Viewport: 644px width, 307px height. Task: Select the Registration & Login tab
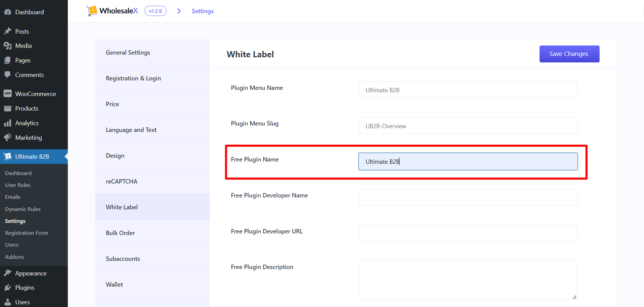(x=152, y=78)
